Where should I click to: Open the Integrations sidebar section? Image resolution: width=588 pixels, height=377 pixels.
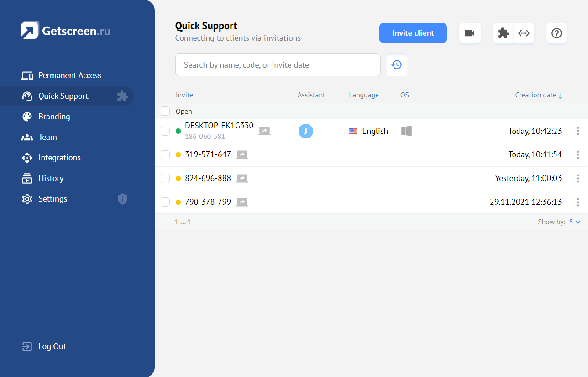coord(59,158)
